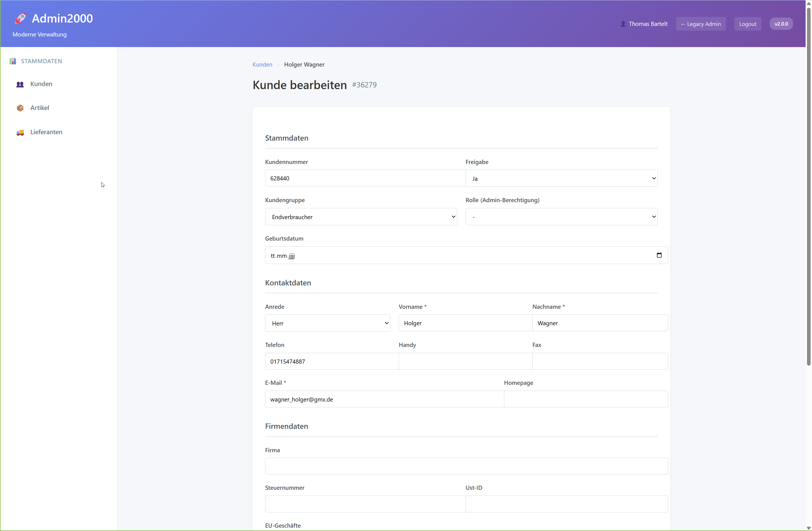The width and height of the screenshot is (812, 531).
Task: Click the Lieferanten truck icon
Action: 20,133
